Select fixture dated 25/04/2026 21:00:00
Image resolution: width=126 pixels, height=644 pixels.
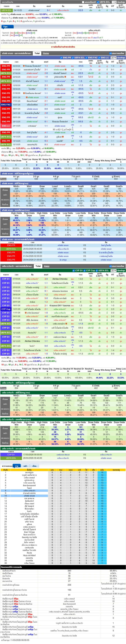pos(32,260)
